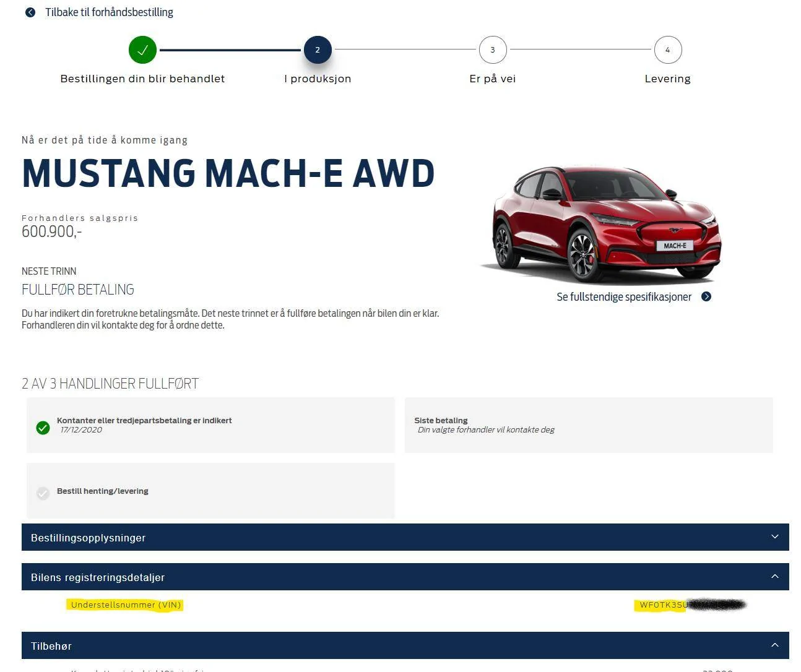Click 2 AV 3 HANDLINGER FULLFØRT heading
This screenshot has width=801, height=672.
(x=110, y=384)
